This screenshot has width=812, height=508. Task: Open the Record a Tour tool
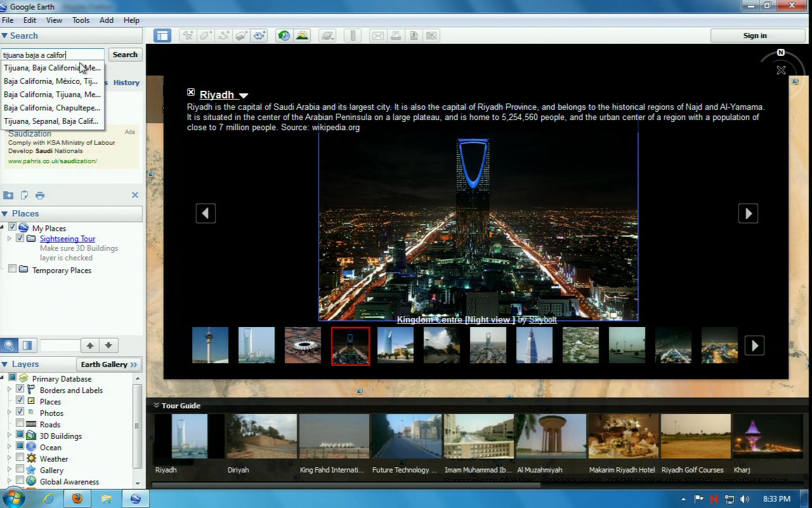coord(259,36)
